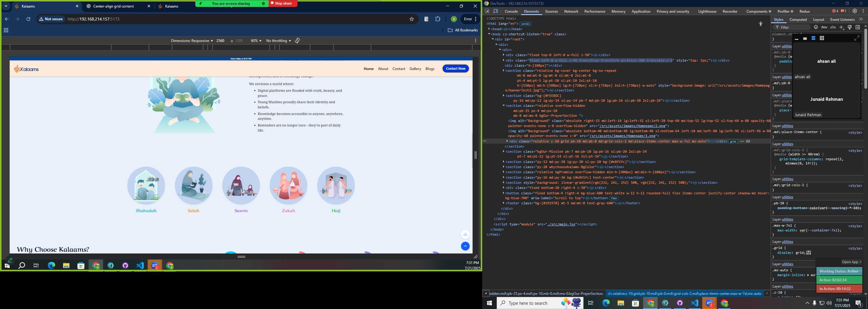Click the Gallery link in site navbar

coord(415,69)
